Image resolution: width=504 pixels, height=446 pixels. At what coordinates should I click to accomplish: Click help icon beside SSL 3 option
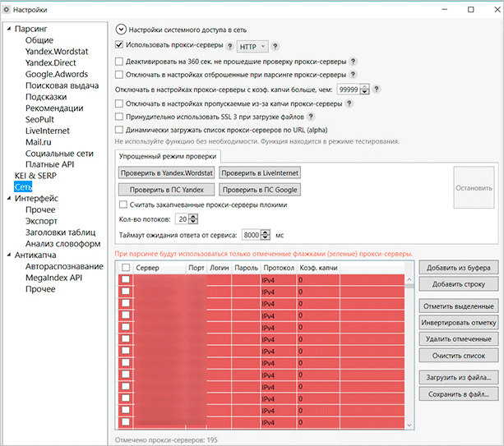pos(311,117)
